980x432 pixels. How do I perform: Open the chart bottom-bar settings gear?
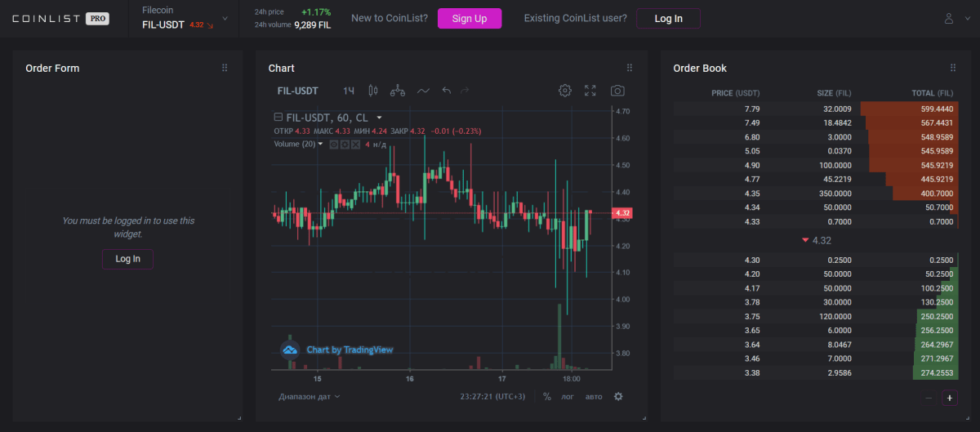[618, 397]
